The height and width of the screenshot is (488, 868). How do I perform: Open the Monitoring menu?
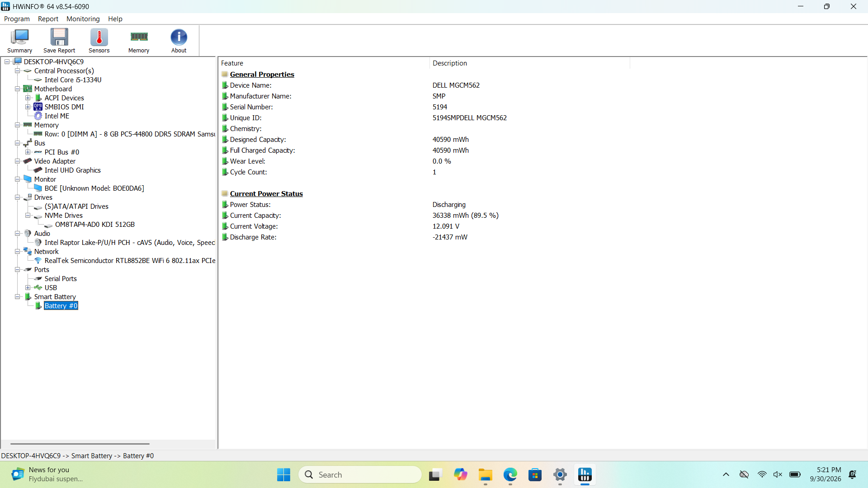pos(83,19)
